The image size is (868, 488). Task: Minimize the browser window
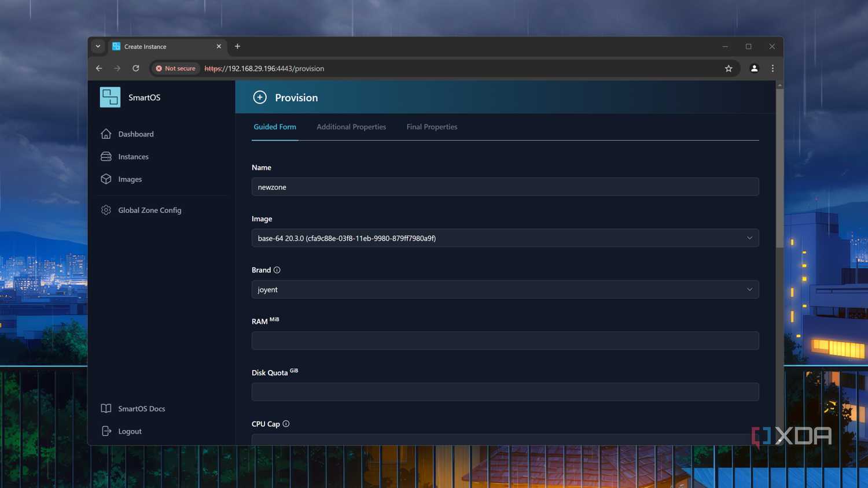click(x=725, y=46)
